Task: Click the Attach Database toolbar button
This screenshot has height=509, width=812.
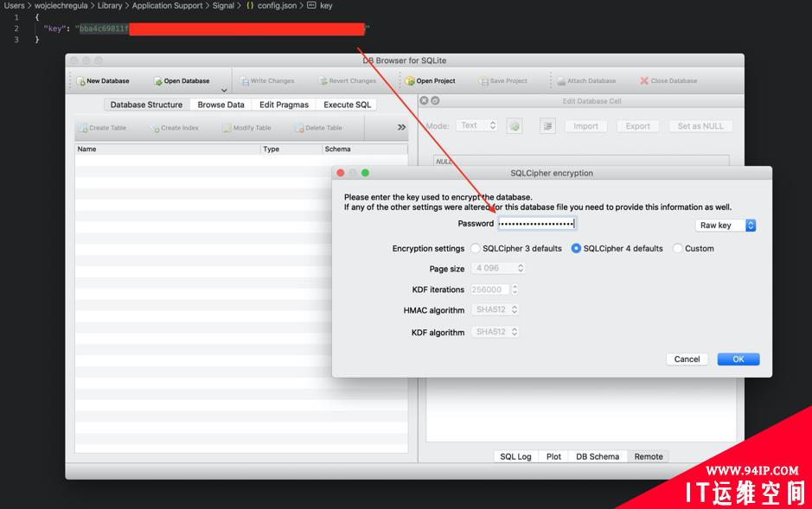Action: pyautogui.click(x=586, y=81)
